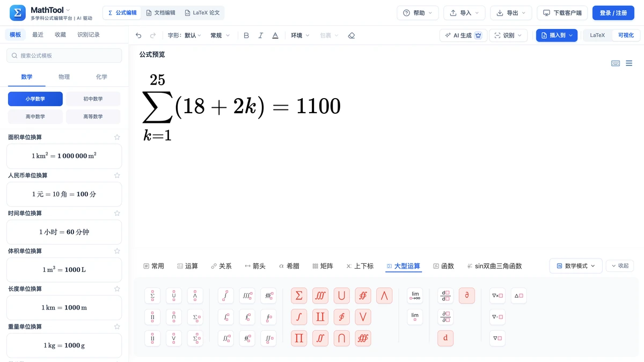Insert the divergence nabla-dot template
This screenshot has width=644, height=362.
coord(497,317)
